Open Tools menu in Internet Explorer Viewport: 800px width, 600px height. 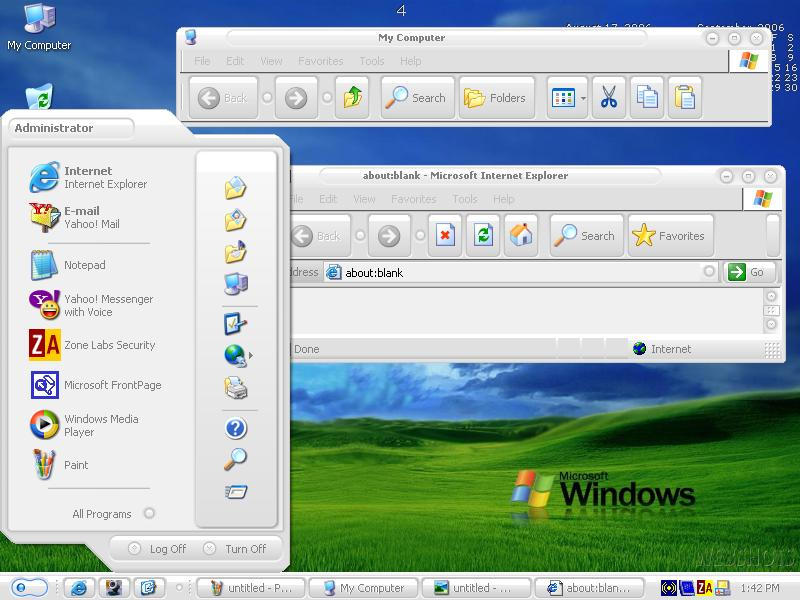coord(464,198)
